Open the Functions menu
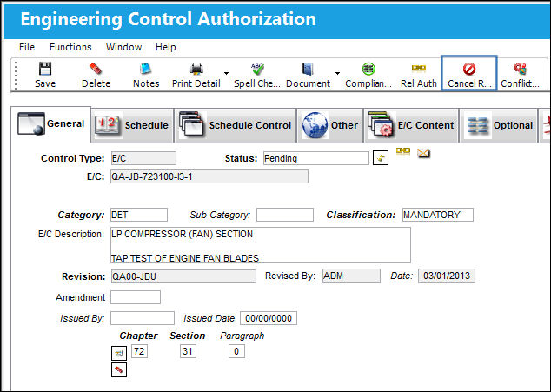 tap(70, 47)
